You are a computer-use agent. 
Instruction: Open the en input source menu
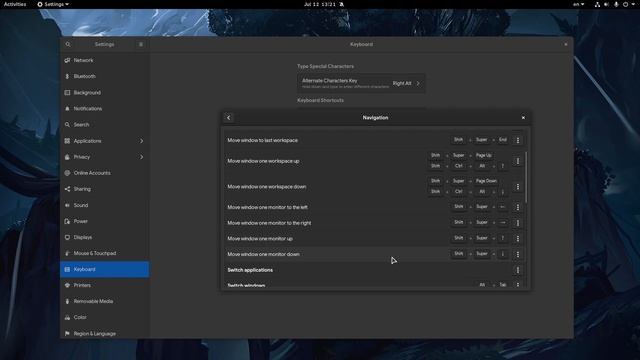tap(578, 4)
